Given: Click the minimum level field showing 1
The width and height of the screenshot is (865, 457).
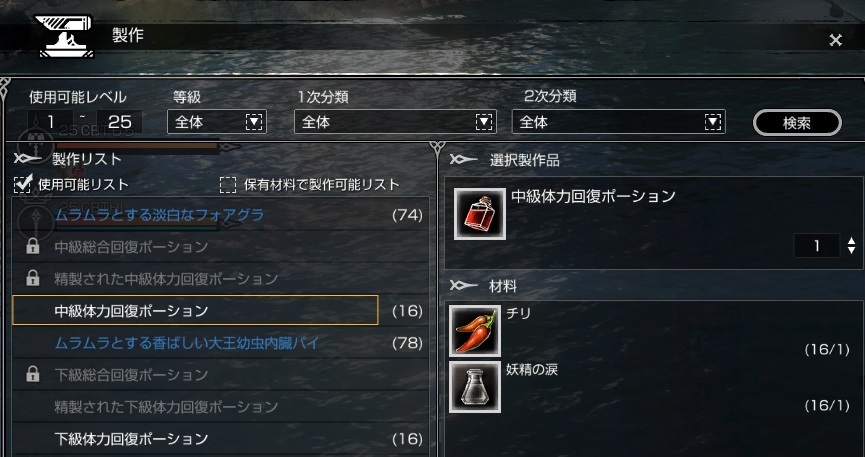Looking at the screenshot, I should 50,122.
